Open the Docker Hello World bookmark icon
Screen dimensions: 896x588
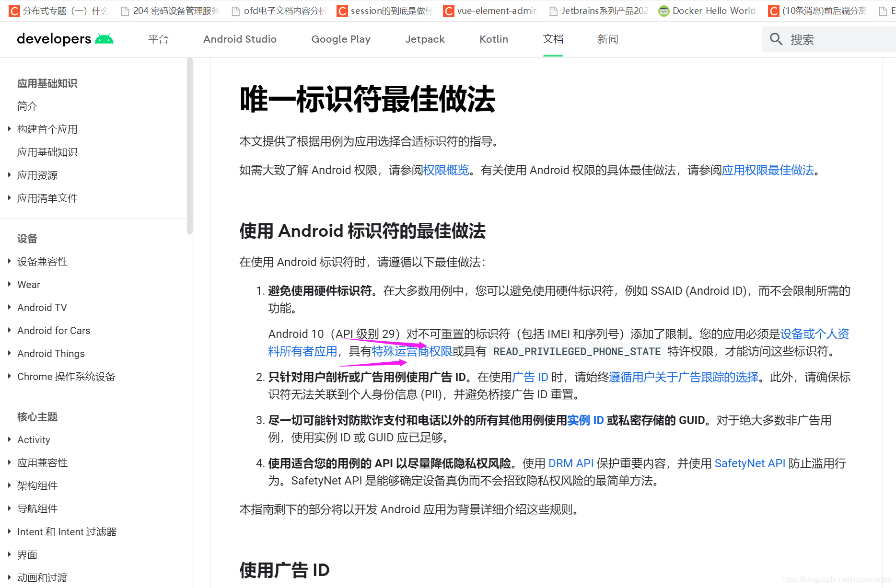click(x=664, y=11)
